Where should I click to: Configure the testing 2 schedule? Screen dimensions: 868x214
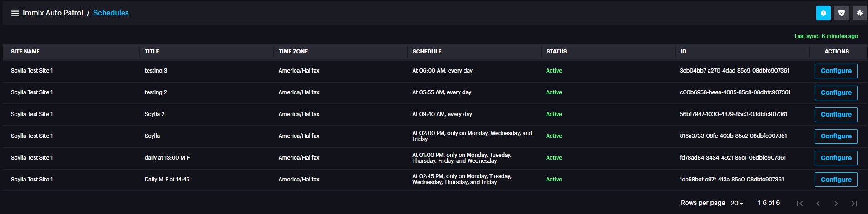836,93
